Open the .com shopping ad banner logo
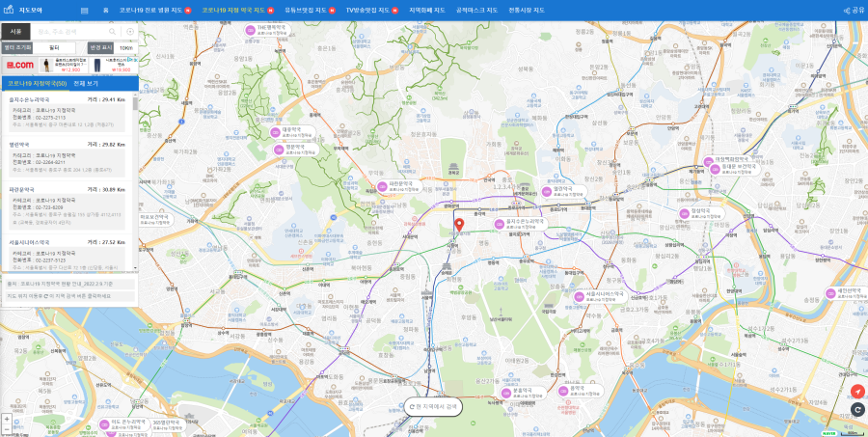The image size is (868, 437). [19, 66]
